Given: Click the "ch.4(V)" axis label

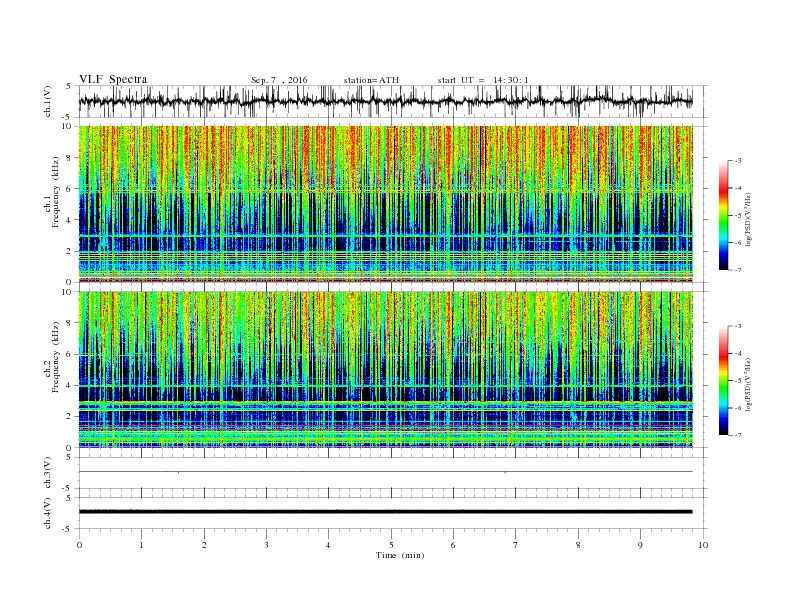Looking at the screenshot, I should (48, 513).
